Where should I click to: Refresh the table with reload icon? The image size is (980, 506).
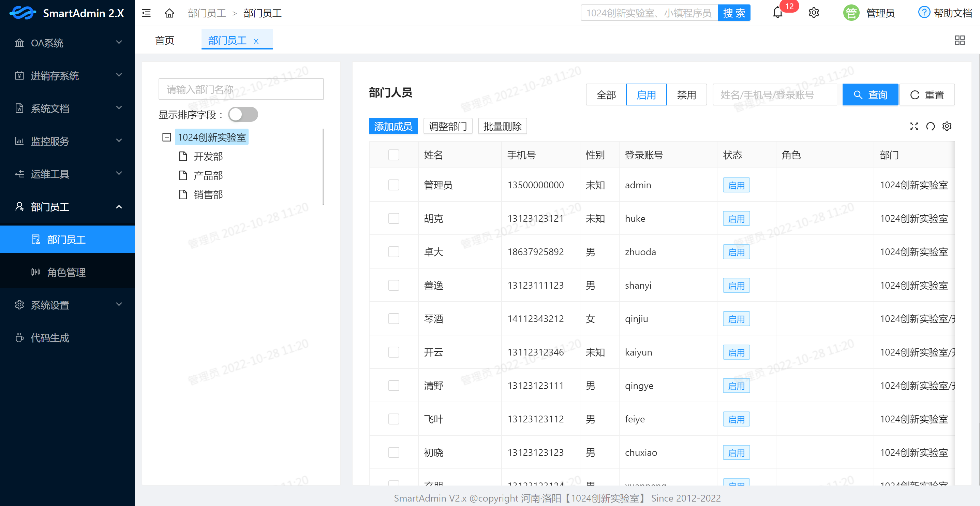point(930,126)
